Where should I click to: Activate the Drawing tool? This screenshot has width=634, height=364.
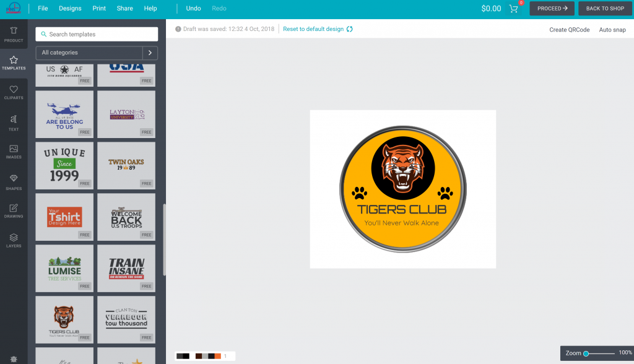point(14,210)
